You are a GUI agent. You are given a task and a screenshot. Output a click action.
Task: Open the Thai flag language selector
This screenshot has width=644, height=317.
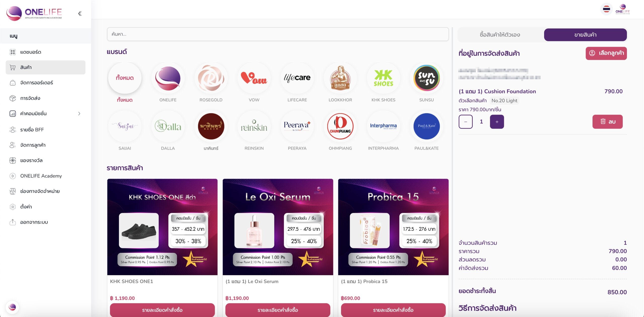click(x=606, y=9)
